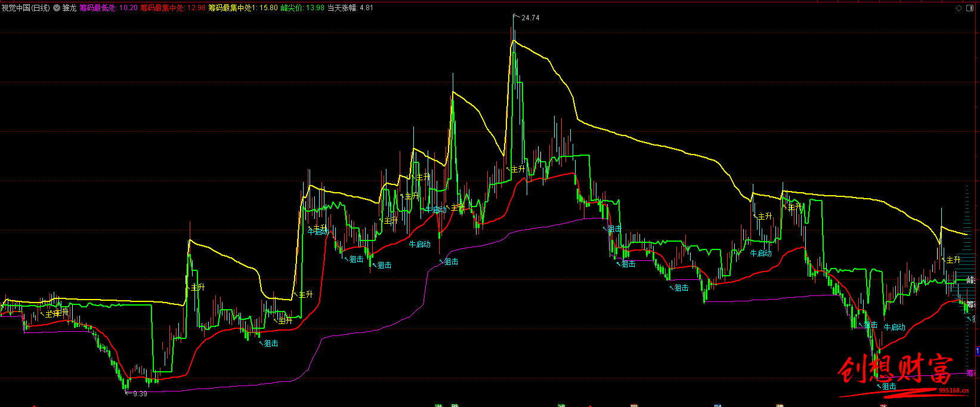Click the 当天涨幅: 4.81 readout

350,8
